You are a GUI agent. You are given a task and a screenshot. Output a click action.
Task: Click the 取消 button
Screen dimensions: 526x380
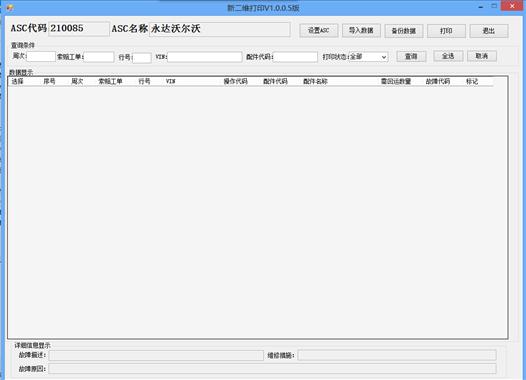point(482,56)
